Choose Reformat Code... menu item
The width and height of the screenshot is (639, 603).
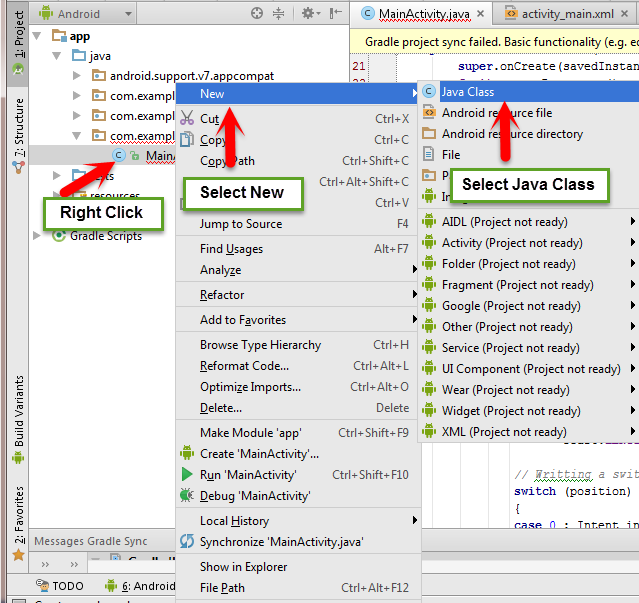point(297,366)
